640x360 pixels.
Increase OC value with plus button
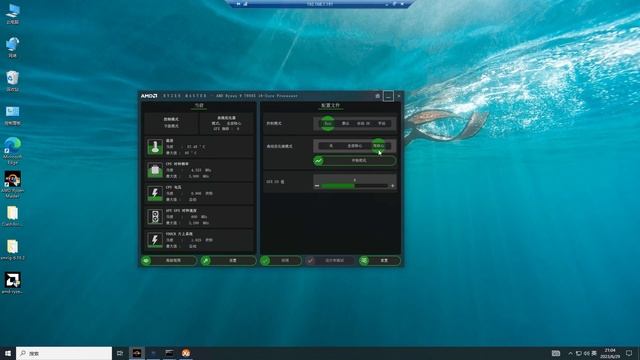[x=392, y=186]
